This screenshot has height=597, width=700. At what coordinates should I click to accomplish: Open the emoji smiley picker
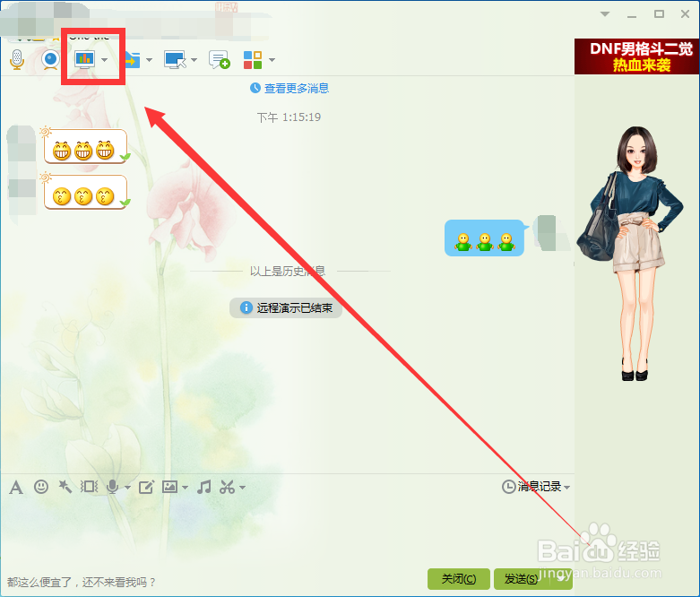coord(41,486)
